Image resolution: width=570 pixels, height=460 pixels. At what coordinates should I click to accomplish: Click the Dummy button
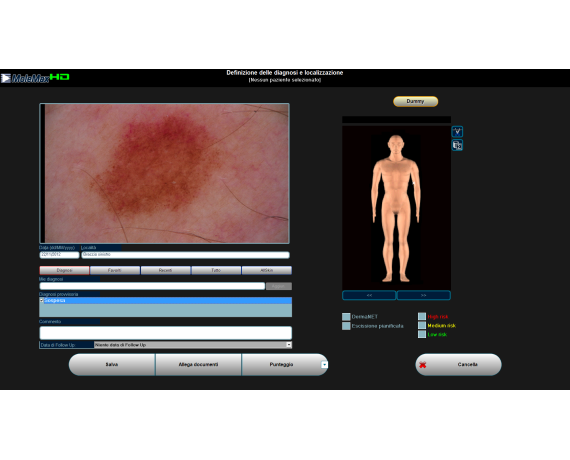415,101
